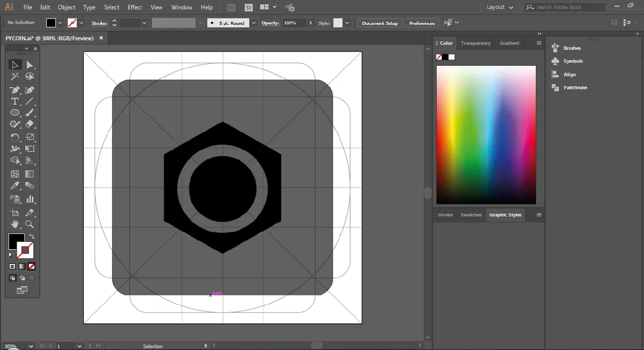
Task: Select the Ellipse tool
Action: [15, 113]
